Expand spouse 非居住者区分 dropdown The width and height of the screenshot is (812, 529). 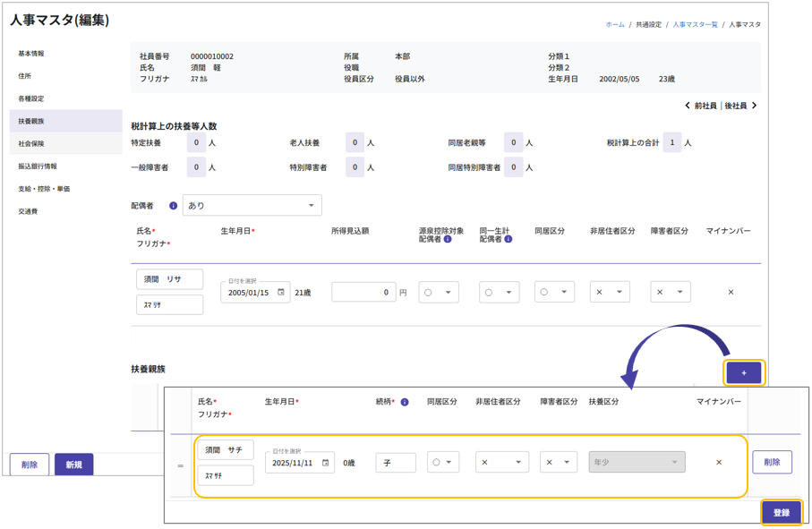610,293
